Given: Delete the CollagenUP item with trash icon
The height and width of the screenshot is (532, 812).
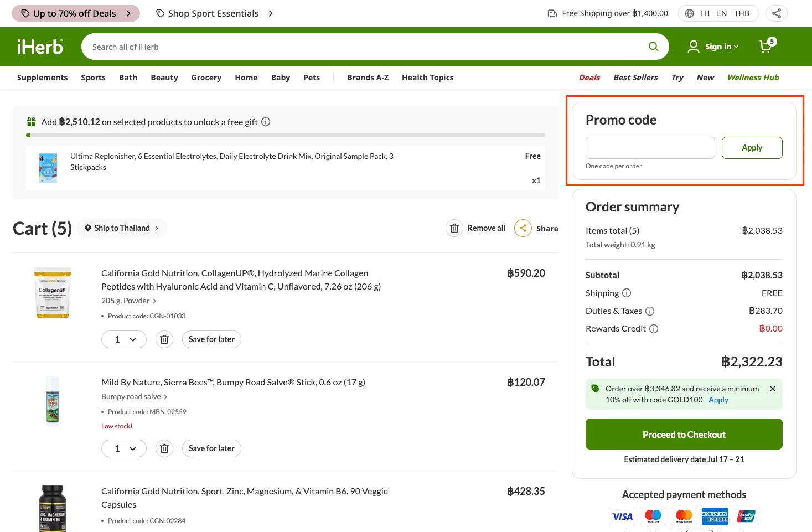Looking at the screenshot, I should 164,339.
